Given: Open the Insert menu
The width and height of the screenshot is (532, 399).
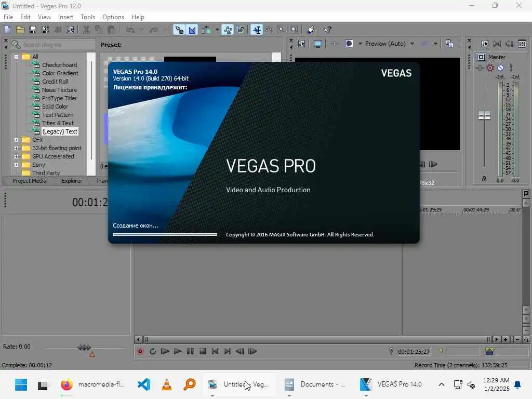Looking at the screenshot, I should click(x=65, y=17).
